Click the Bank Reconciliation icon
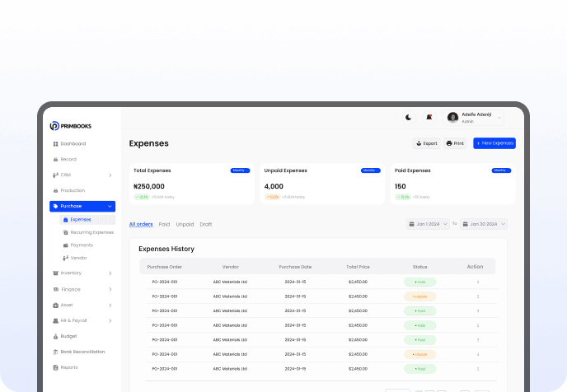The height and width of the screenshot is (392, 567). [x=55, y=352]
